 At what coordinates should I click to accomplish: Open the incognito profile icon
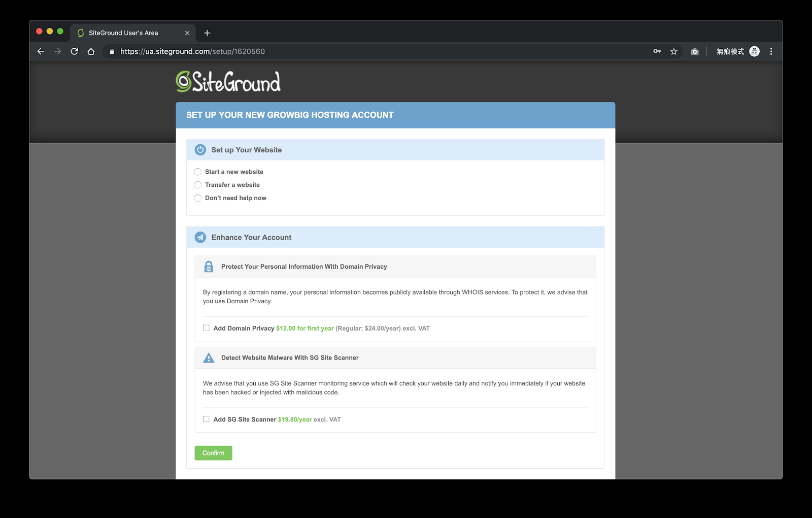[x=755, y=51]
